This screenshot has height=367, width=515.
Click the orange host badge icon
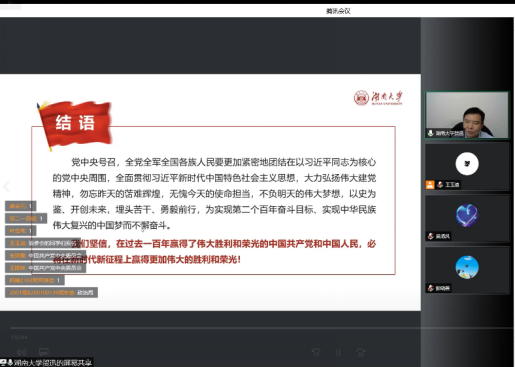[430, 185]
